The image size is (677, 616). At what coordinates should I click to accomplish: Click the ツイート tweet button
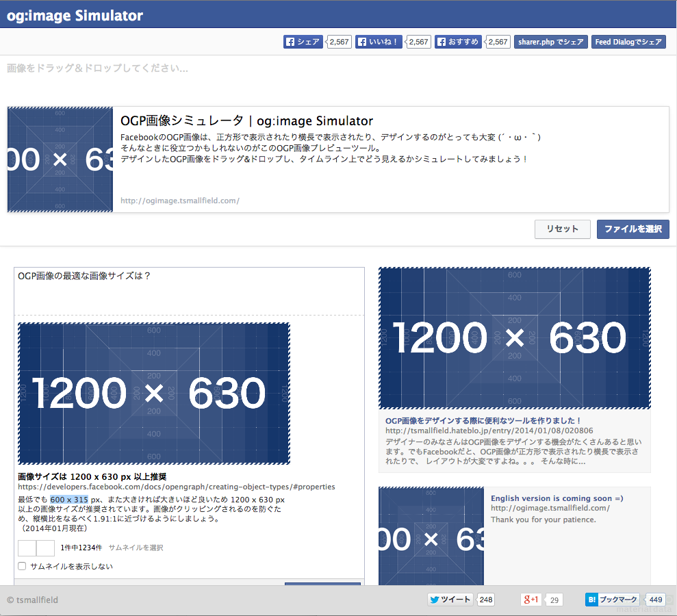[450, 600]
